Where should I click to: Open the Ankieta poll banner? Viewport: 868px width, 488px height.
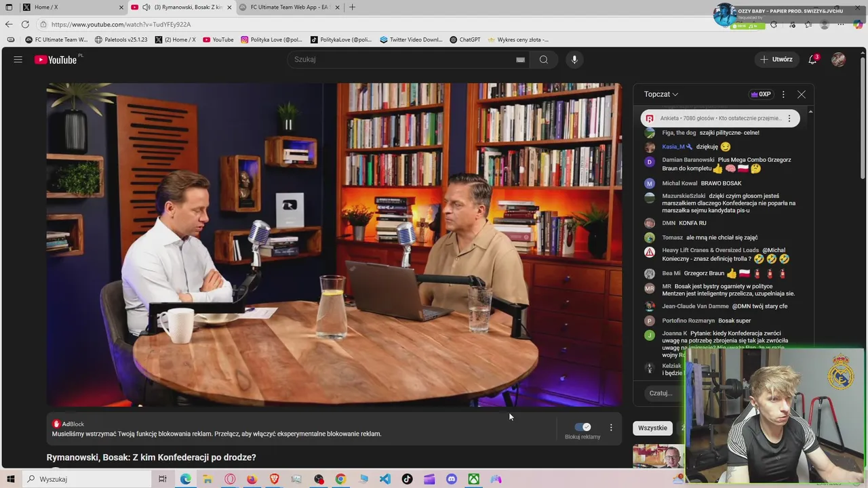[x=719, y=119]
